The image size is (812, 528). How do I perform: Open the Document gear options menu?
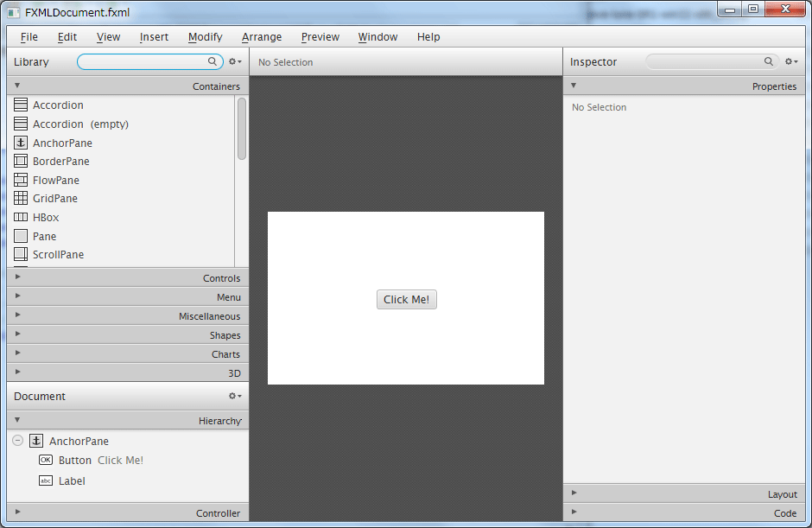[x=235, y=396]
